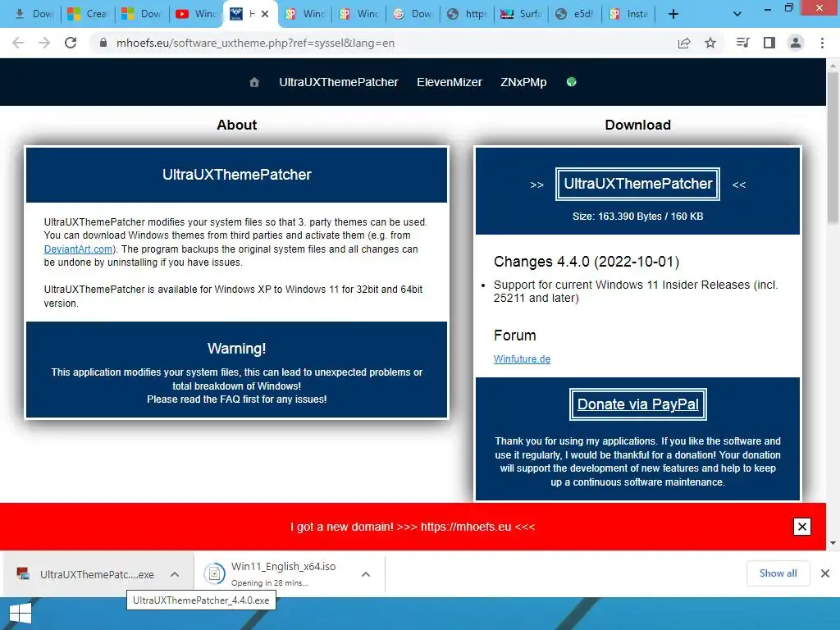The image size is (840, 630).
Task: Open the Winfuture.de forum link
Action: [522, 359]
